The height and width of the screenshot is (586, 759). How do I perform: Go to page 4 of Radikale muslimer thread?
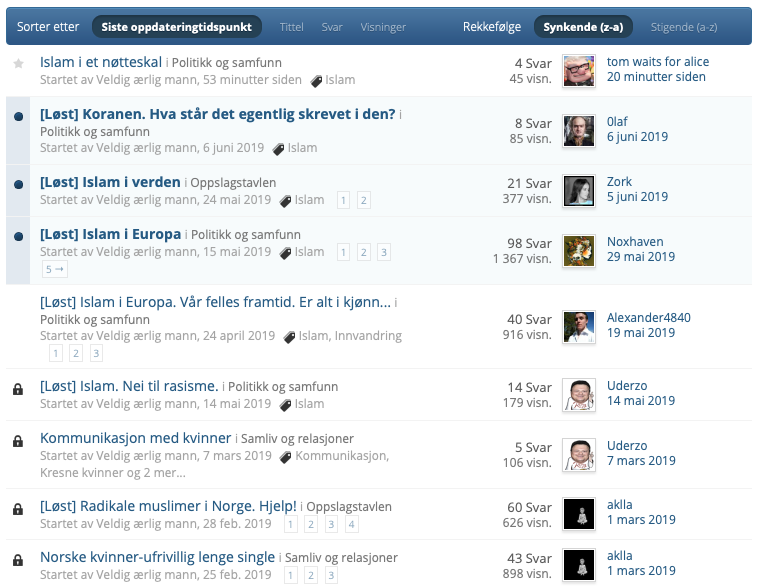[x=351, y=524]
